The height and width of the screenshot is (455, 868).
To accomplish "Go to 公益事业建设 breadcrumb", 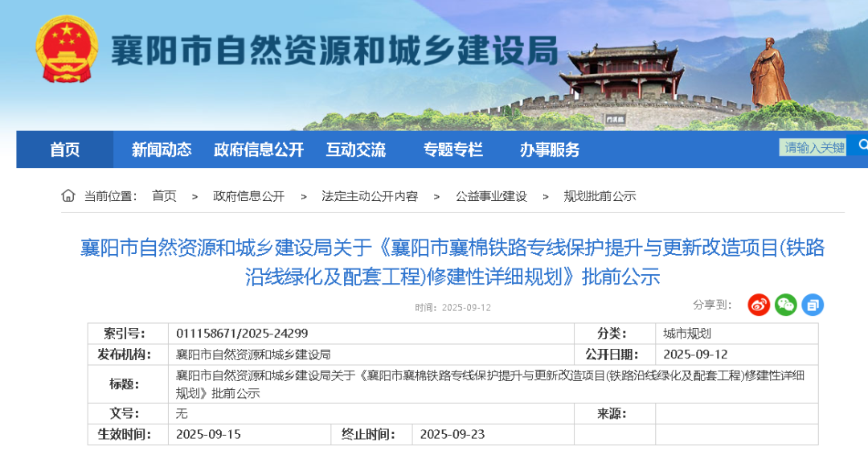I will point(491,196).
